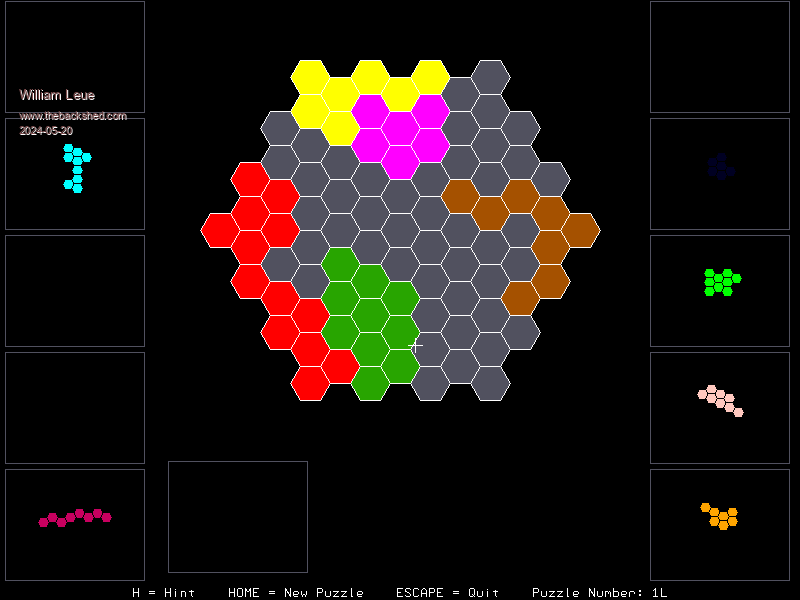Select the placed red piece on board
This screenshot has height=600, width=800.
(250, 230)
